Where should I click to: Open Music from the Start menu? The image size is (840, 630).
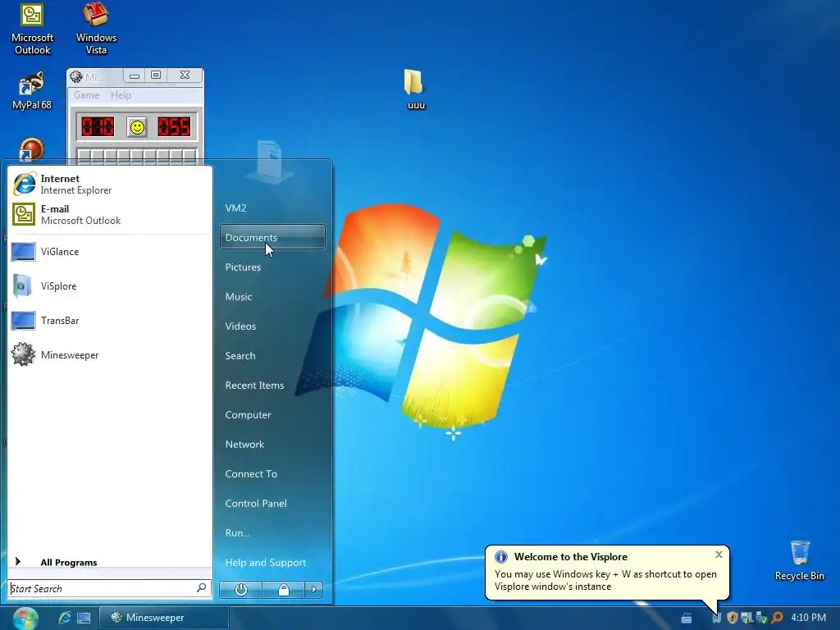point(272,296)
